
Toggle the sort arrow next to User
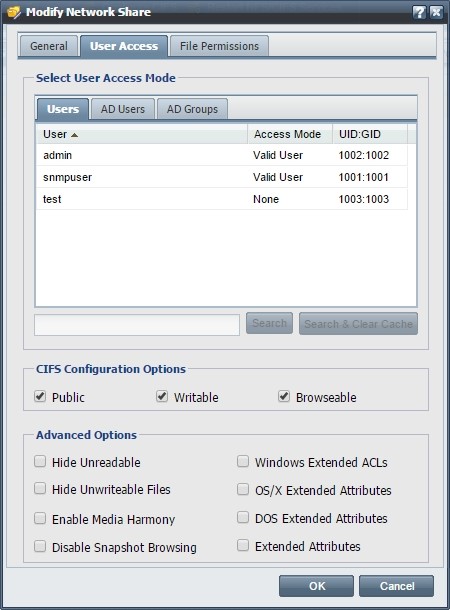tap(74, 135)
